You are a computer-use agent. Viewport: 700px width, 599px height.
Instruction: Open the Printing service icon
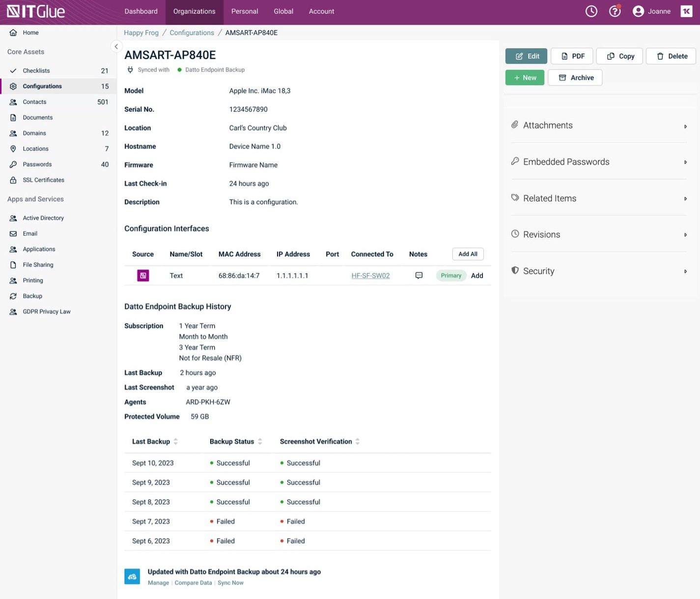tap(13, 280)
